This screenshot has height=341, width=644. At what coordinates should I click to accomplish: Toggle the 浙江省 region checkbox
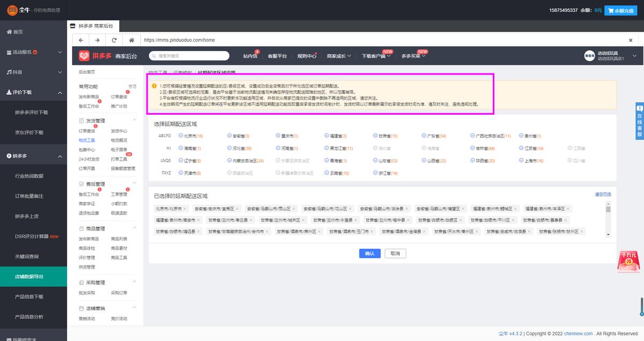tap(375, 173)
